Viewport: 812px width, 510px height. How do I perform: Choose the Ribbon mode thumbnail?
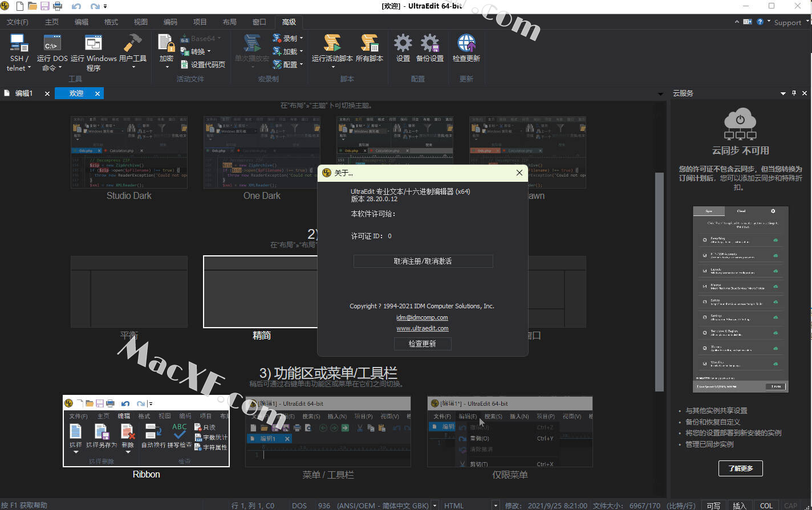[x=147, y=431]
